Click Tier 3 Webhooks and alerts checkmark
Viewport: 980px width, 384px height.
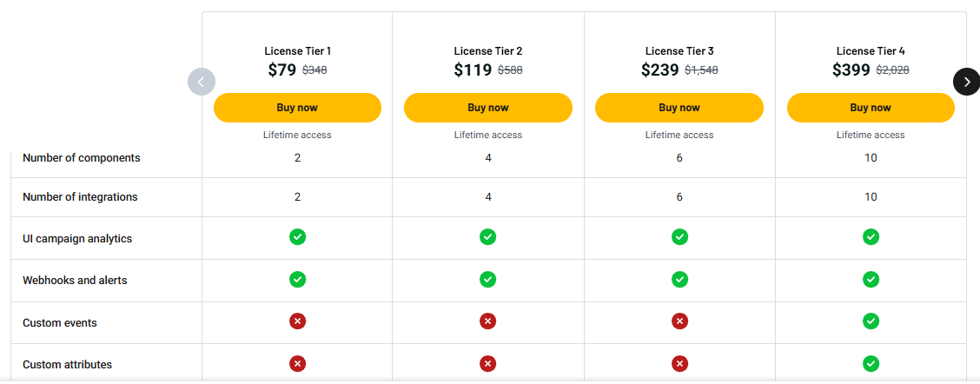[x=679, y=279]
